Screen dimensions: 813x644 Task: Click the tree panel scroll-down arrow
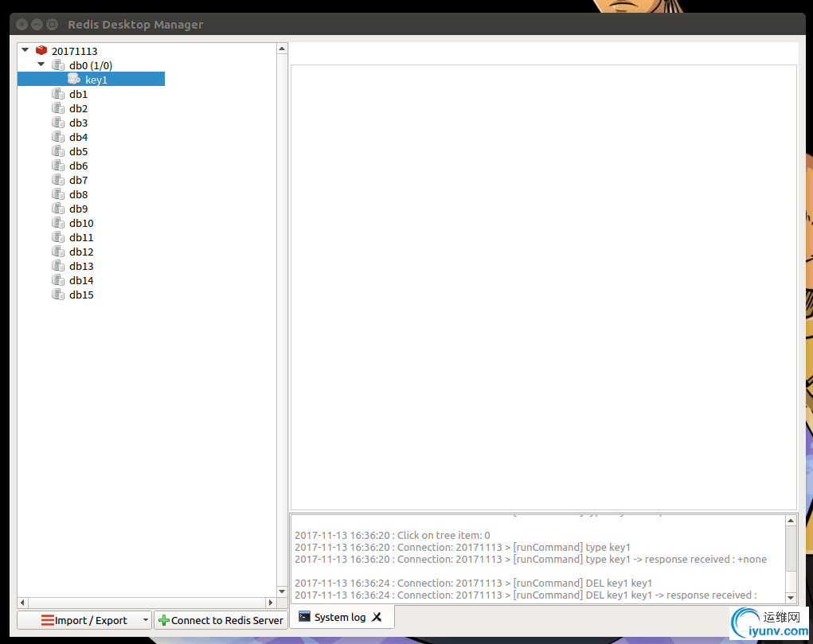(282, 591)
